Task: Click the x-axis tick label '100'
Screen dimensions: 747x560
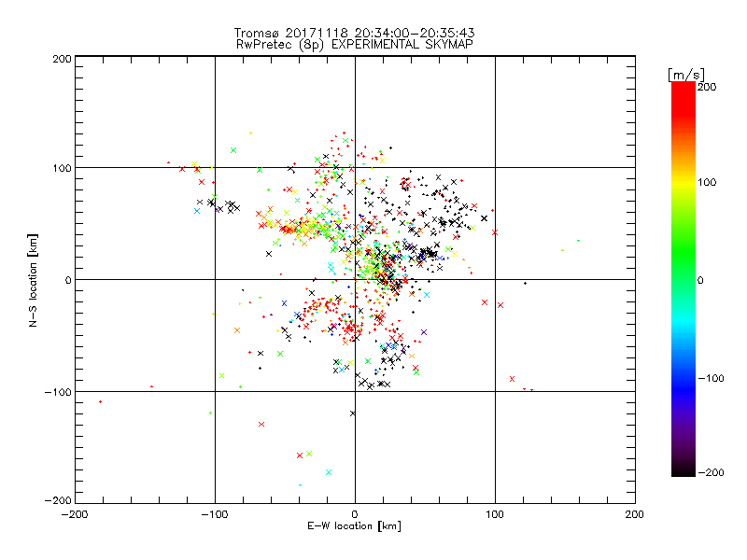Action: coord(495,514)
